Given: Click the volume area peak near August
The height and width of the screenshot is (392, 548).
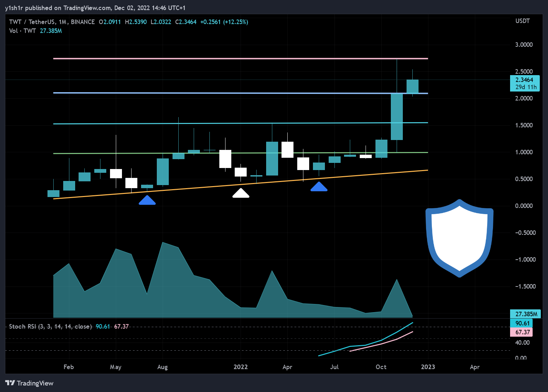Looking at the screenshot, I should pos(163,243).
